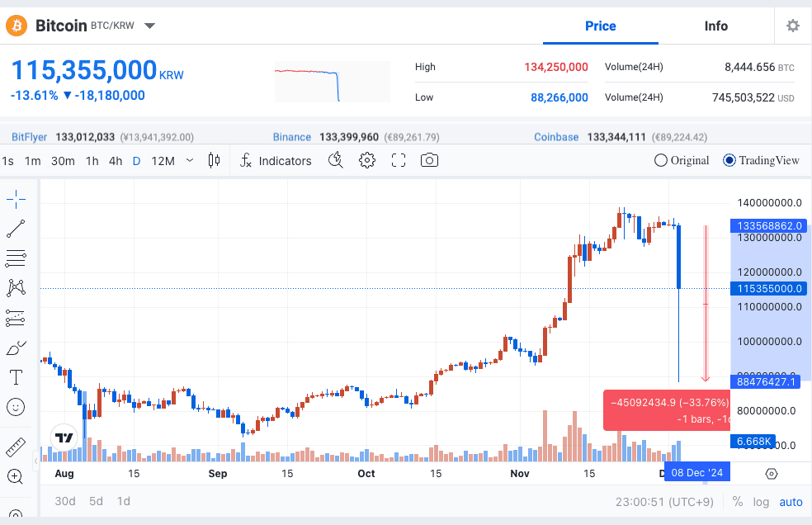This screenshot has height=525, width=812.
Task: Select the pattern drawing tool
Action: coord(16,287)
